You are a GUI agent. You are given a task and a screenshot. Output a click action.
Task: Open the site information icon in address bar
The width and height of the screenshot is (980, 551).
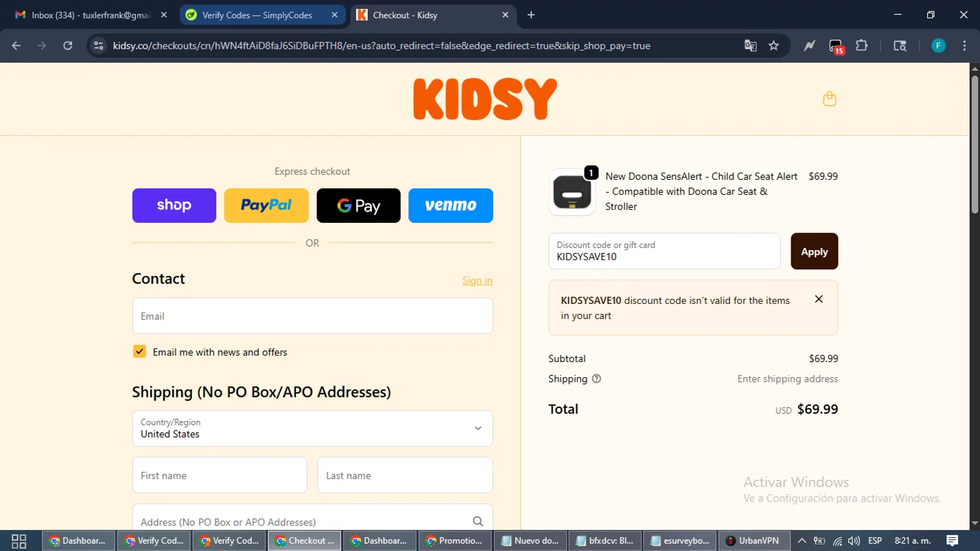pyautogui.click(x=99, y=46)
